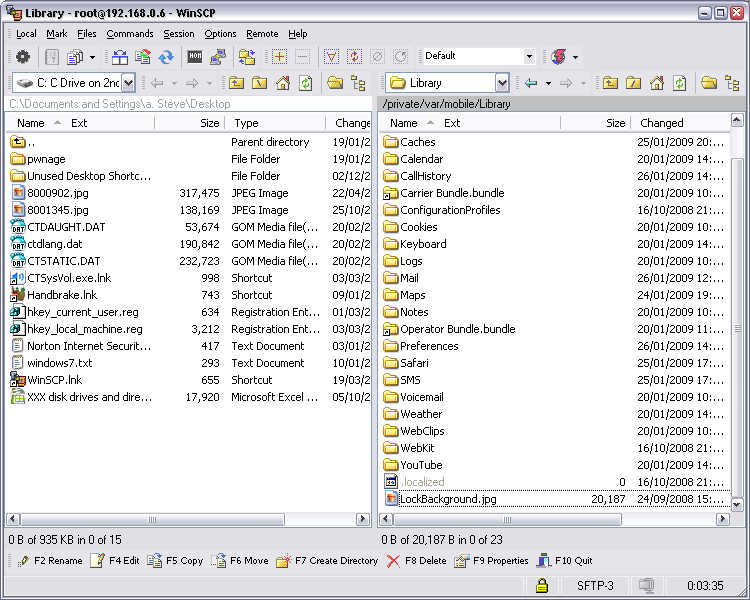
Task: Go to remote home directory icon
Action: pyautogui.click(x=657, y=83)
